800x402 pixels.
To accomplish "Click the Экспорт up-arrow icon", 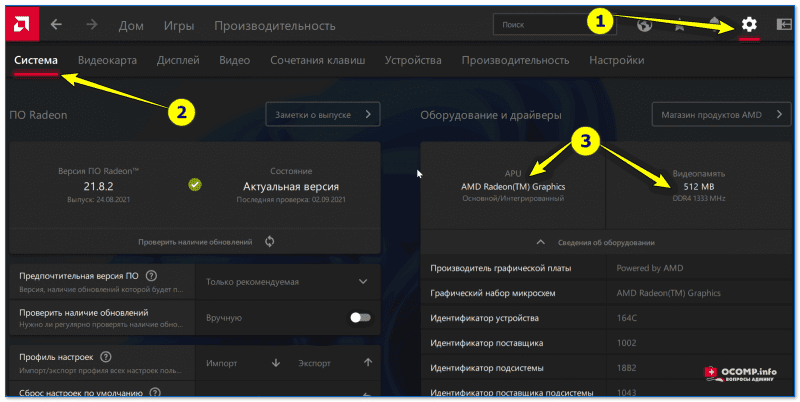I will point(368,362).
